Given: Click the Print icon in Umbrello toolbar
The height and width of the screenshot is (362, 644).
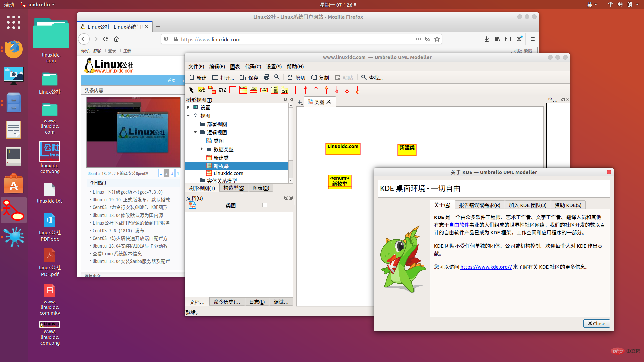Looking at the screenshot, I should point(267,77).
